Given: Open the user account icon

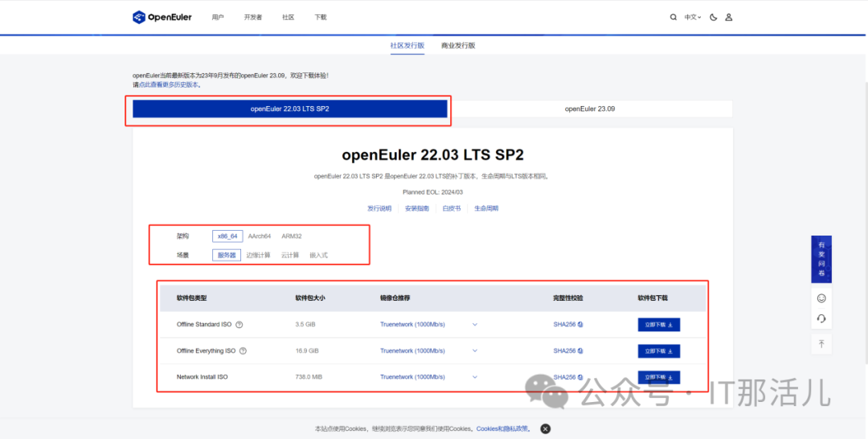Looking at the screenshot, I should click(729, 17).
